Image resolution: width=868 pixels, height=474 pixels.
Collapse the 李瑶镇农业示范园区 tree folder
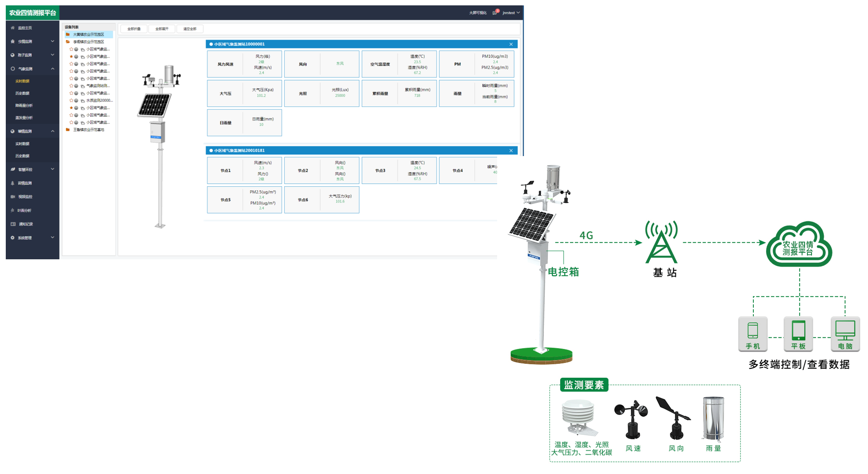(68, 42)
